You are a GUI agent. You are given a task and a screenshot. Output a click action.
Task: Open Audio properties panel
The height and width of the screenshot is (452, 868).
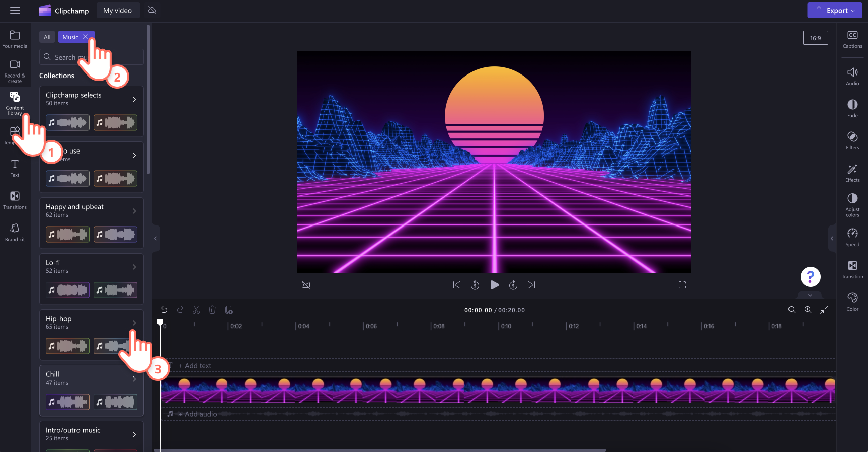coord(852,77)
